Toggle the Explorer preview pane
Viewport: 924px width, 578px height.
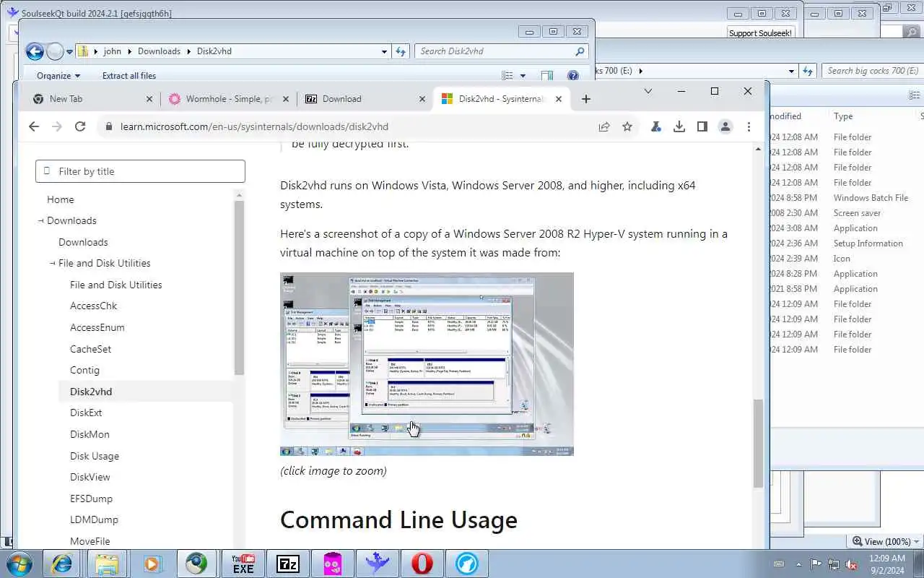547,75
